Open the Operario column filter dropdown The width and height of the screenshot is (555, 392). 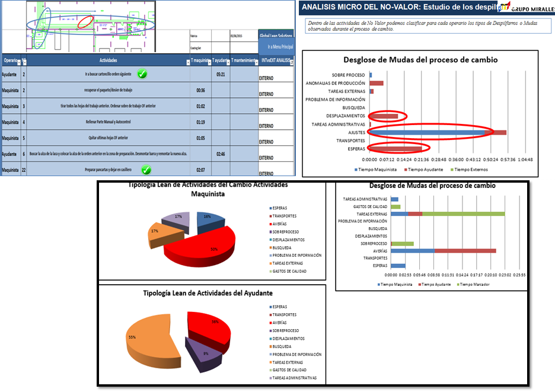[18, 62]
